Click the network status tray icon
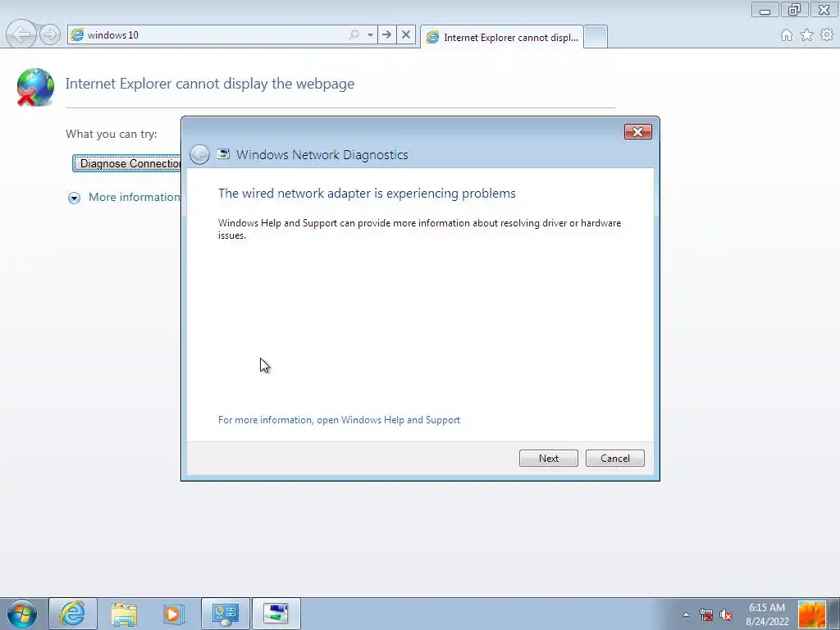 tap(706, 614)
